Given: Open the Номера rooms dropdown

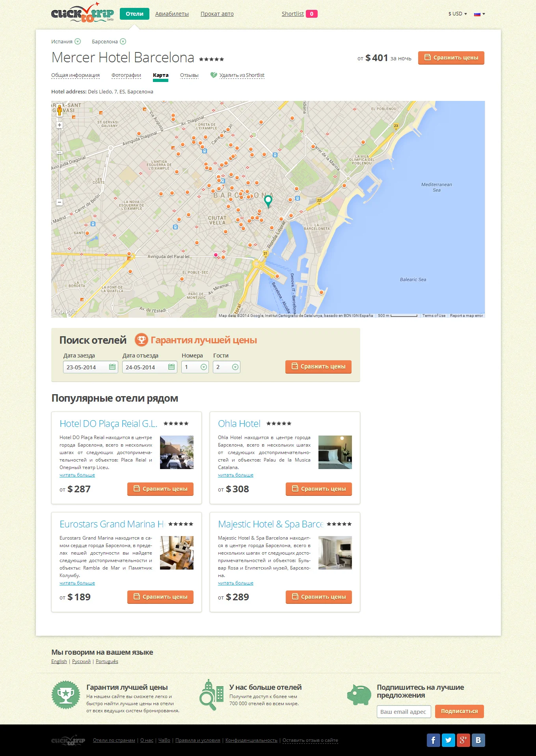Looking at the screenshot, I should [195, 367].
